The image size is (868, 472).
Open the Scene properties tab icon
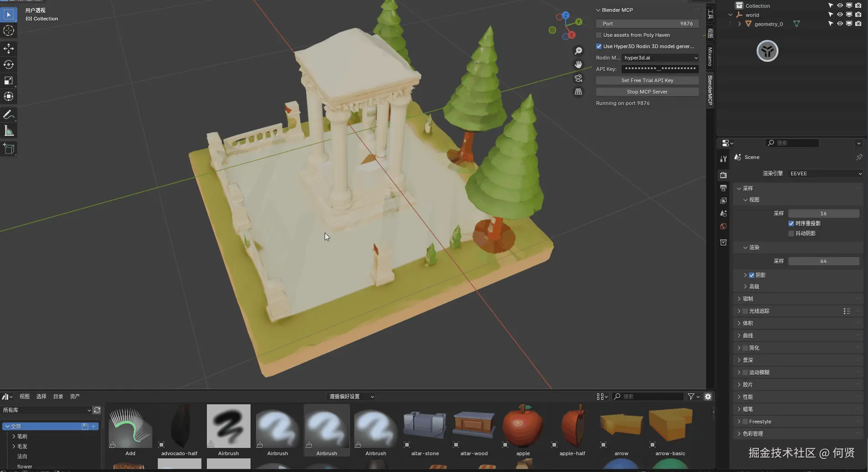point(723,213)
